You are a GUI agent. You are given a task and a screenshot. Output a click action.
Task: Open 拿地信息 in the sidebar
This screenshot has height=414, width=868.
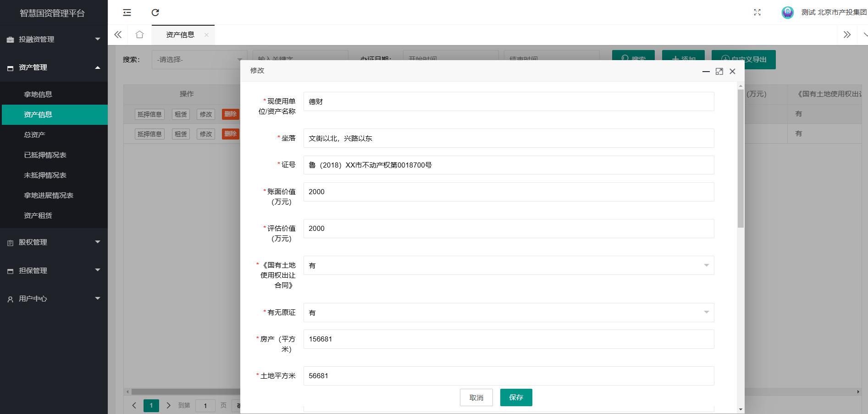[38, 95]
